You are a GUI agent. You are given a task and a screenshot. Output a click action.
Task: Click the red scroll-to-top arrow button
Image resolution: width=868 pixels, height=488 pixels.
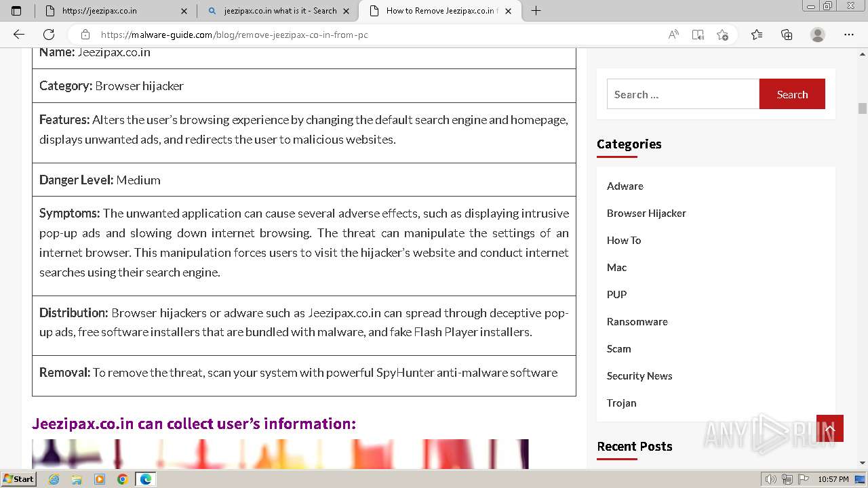point(830,428)
